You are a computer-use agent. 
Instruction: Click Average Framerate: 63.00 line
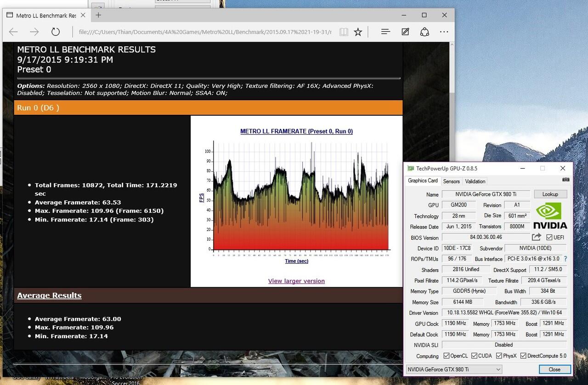pyautogui.click(x=78, y=319)
